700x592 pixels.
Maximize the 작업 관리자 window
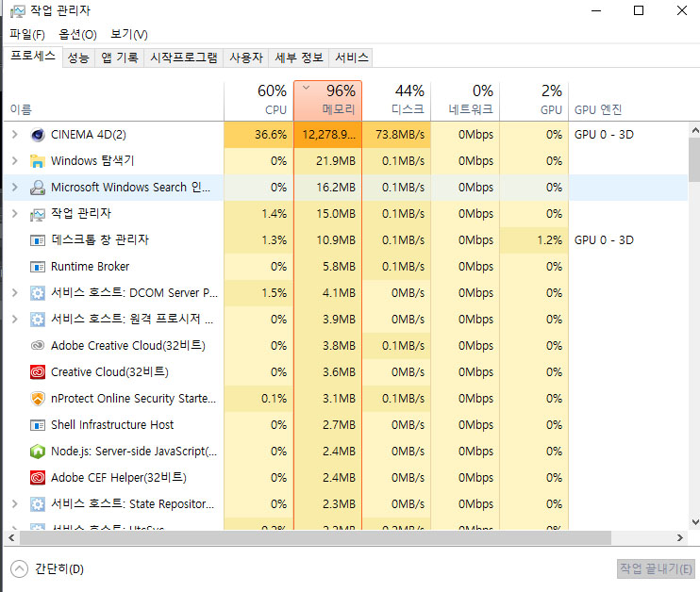(x=639, y=10)
